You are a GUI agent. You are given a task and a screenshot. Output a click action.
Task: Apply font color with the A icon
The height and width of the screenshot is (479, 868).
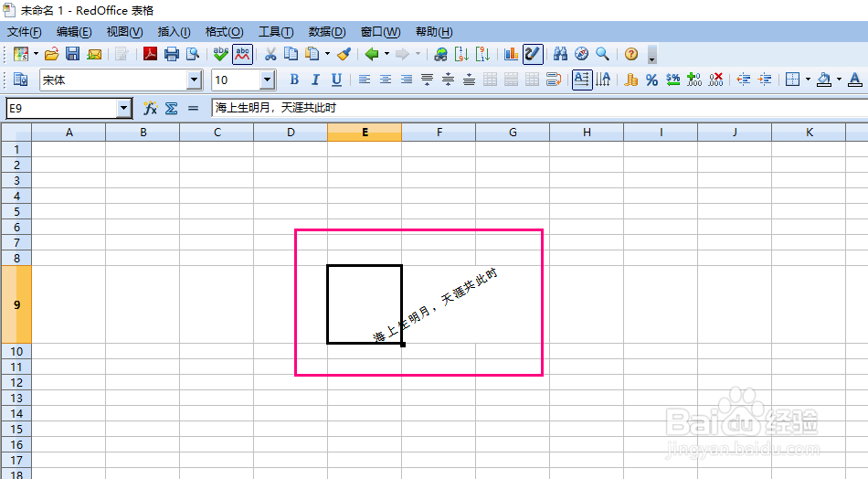854,80
